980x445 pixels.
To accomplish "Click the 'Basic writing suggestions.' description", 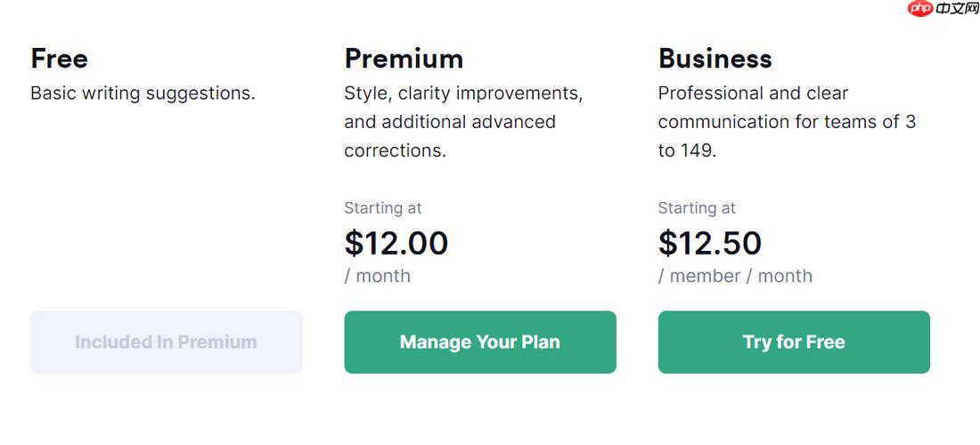I will tap(143, 93).
